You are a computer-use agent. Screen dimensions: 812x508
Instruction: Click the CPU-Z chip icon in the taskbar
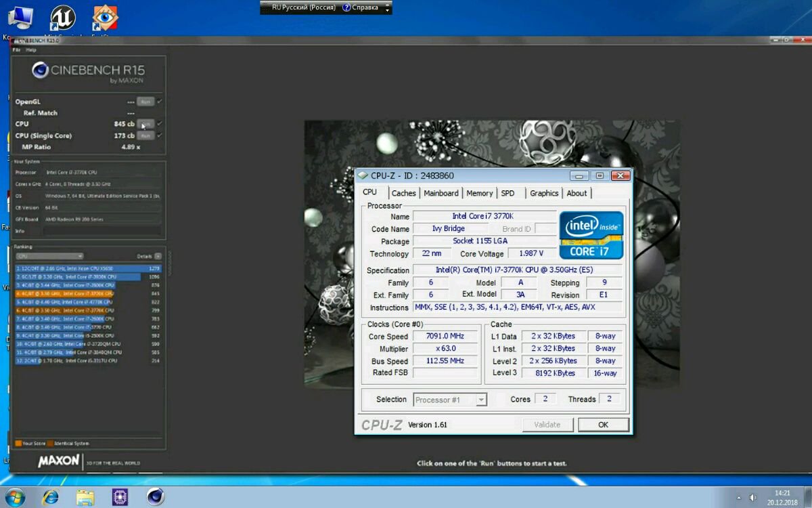point(120,497)
